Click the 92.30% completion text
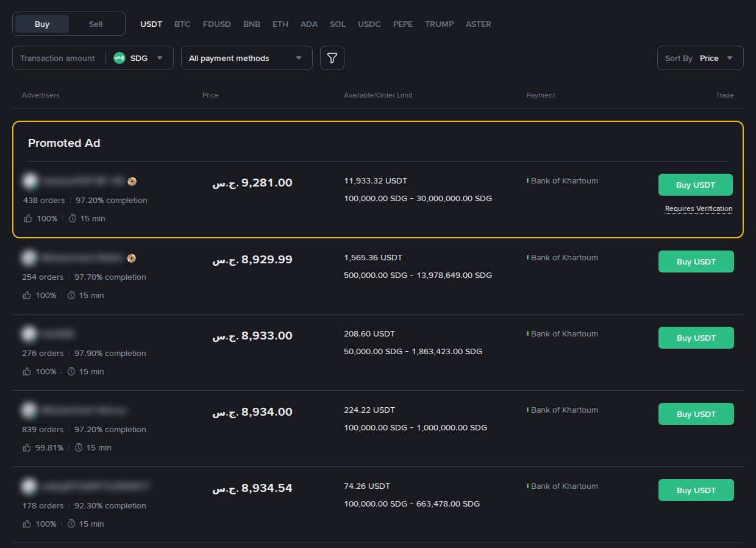756x548 pixels. coord(110,506)
